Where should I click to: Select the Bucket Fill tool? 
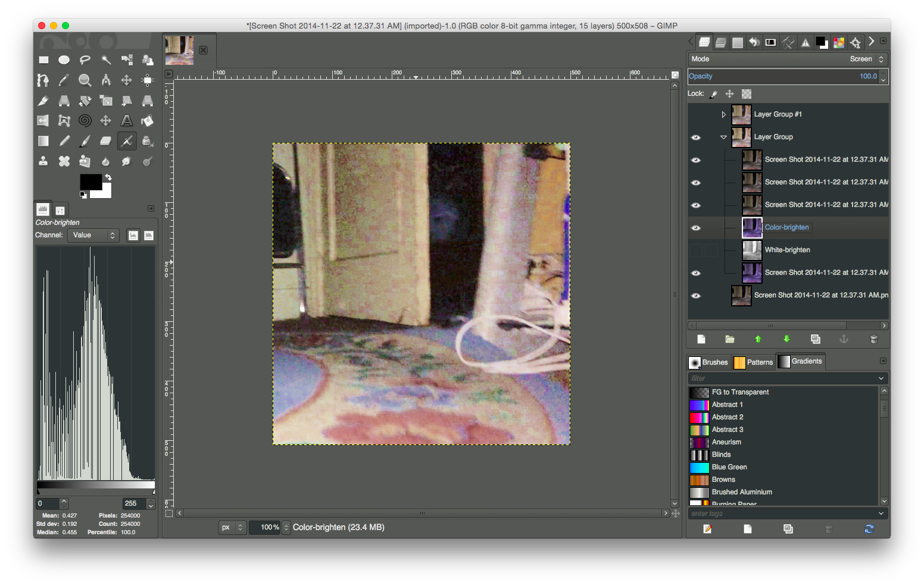pyautogui.click(x=148, y=121)
